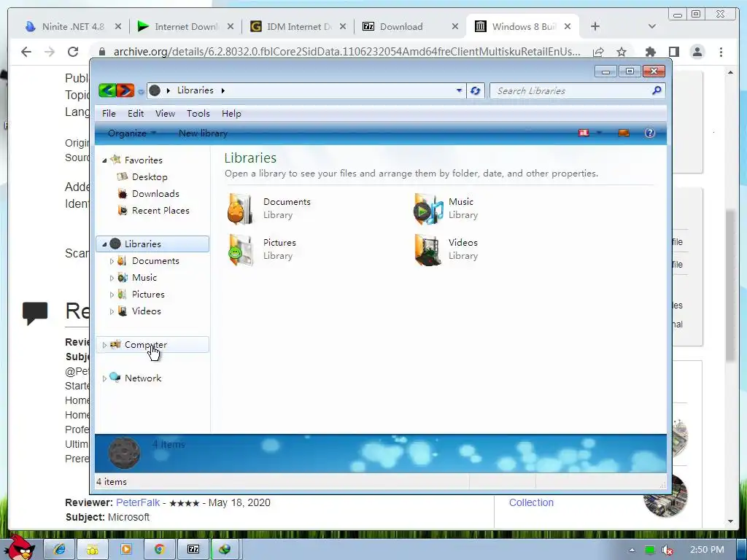Click the PeterFalk reviewer link

tap(138, 502)
